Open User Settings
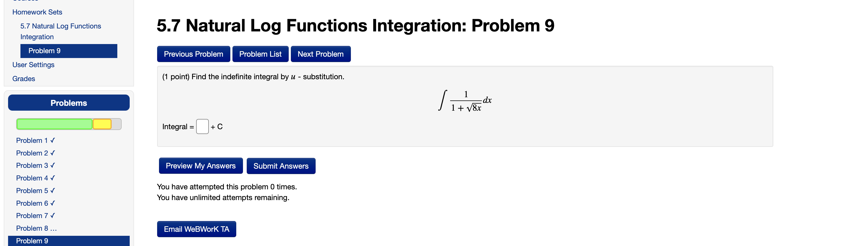The image size is (868, 246). click(33, 65)
